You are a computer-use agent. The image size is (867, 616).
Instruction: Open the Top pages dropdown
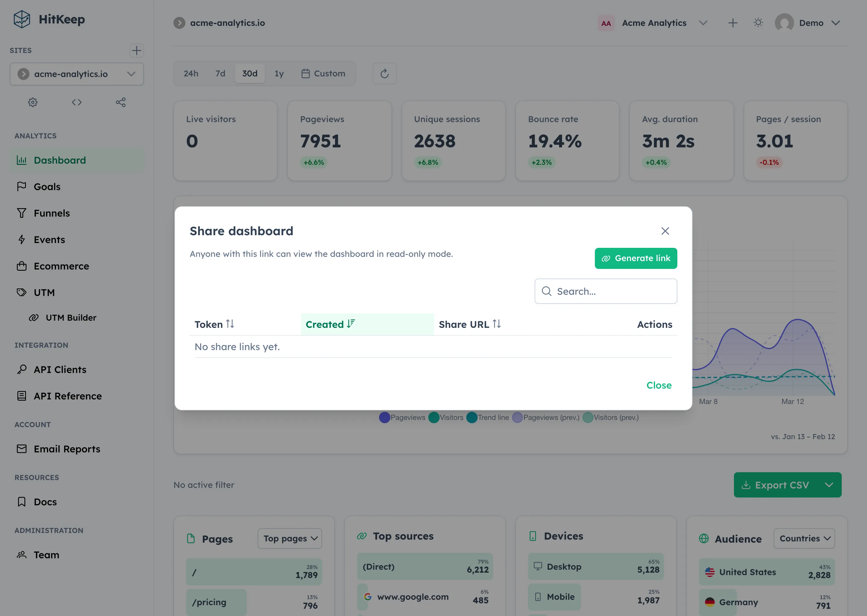pyautogui.click(x=289, y=538)
